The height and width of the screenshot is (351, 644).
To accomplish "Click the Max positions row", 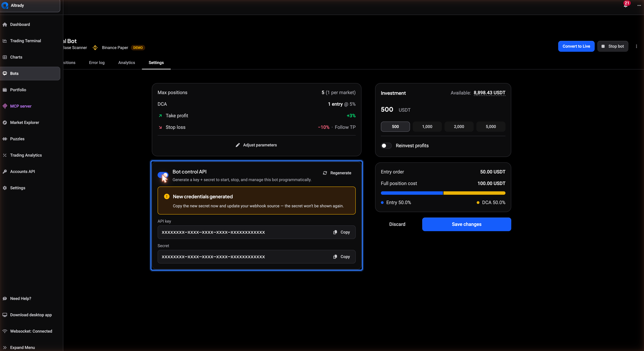I will (x=256, y=92).
